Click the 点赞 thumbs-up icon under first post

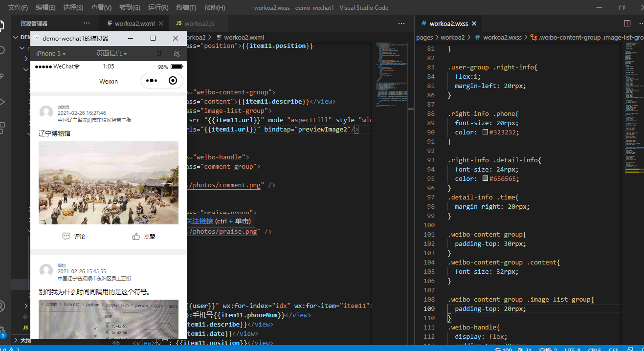point(136,237)
